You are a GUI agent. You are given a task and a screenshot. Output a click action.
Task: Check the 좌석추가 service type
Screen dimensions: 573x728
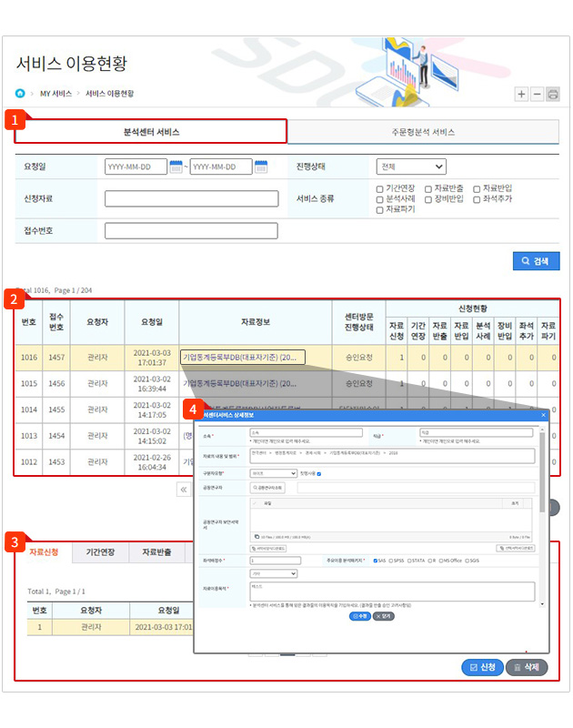[477, 199]
